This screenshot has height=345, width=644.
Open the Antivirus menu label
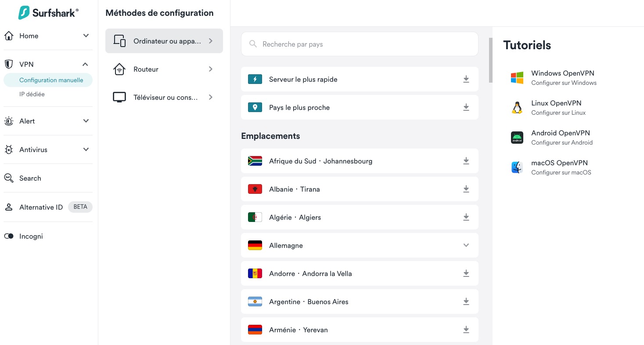click(33, 149)
